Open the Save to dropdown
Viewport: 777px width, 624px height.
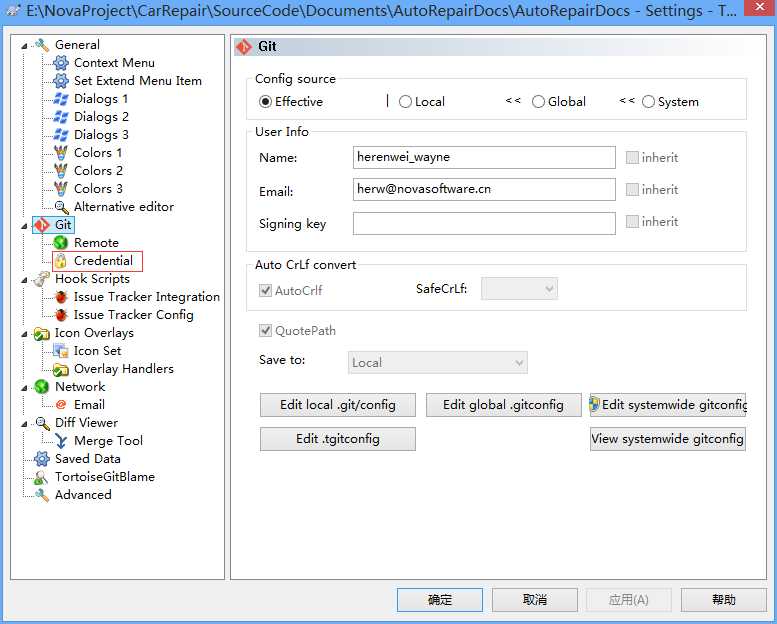click(438, 362)
